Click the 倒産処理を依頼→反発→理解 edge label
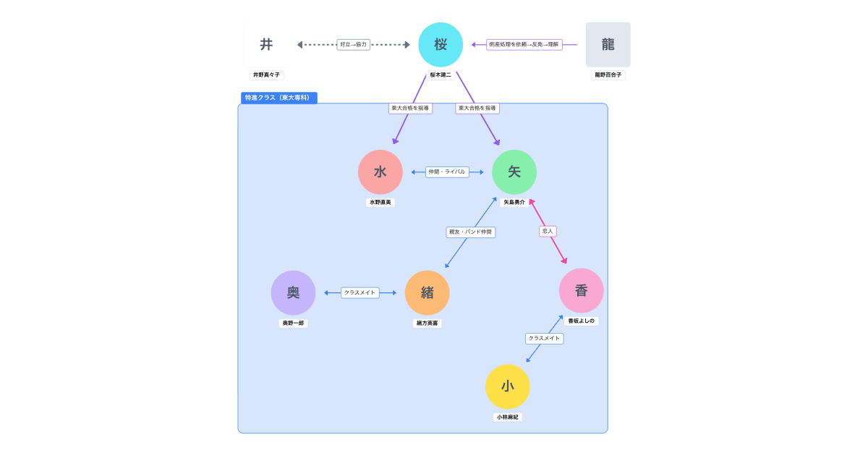Screen dimensions: 868x456 click(524, 45)
